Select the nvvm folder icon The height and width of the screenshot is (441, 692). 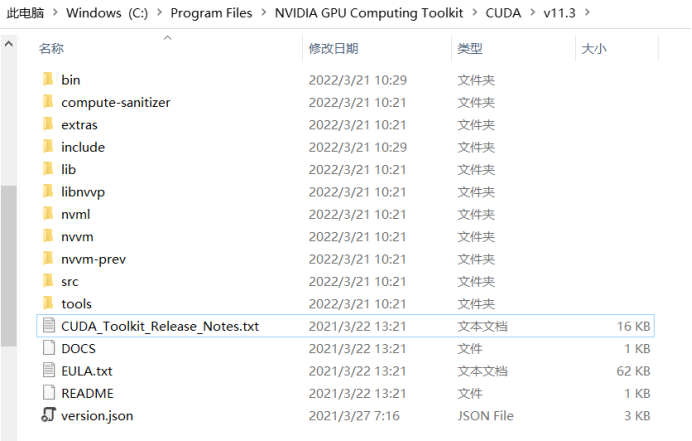pos(48,236)
